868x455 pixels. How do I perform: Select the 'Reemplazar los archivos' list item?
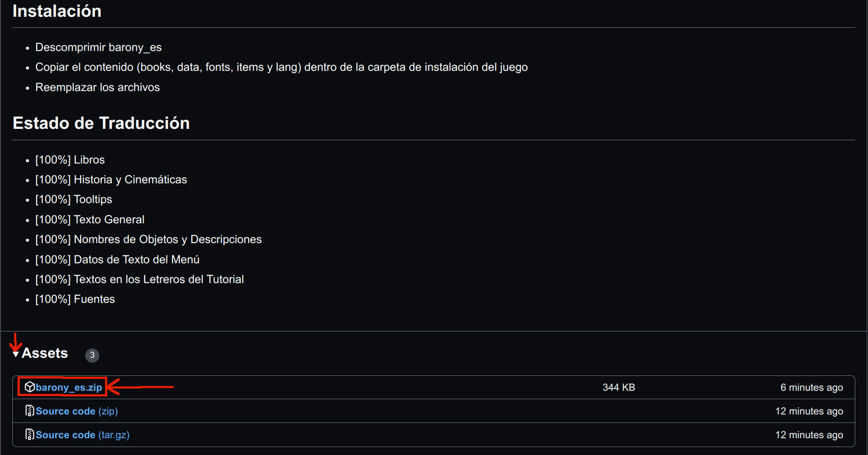pos(98,87)
